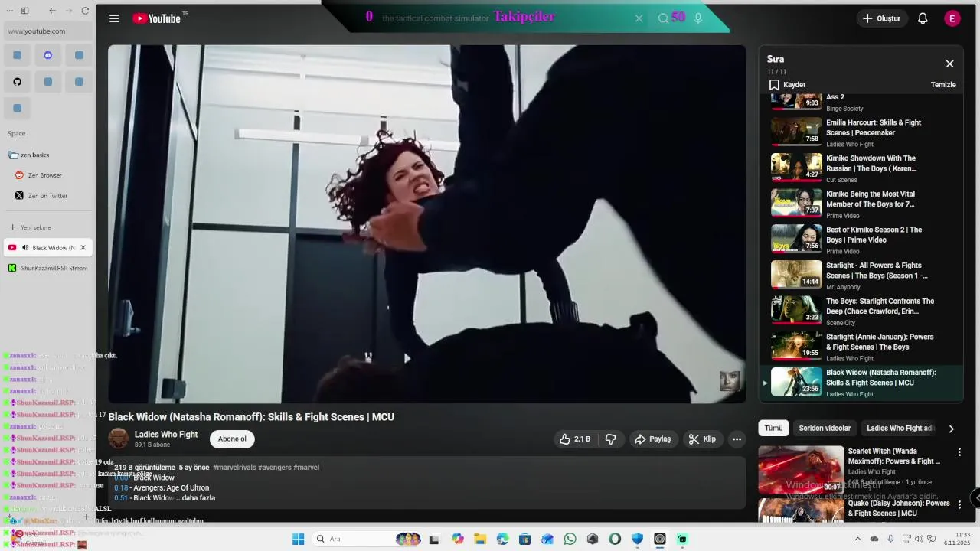The height and width of the screenshot is (551, 980).
Task: Open the Ladies Who Fight channel avatar
Action: click(x=119, y=439)
